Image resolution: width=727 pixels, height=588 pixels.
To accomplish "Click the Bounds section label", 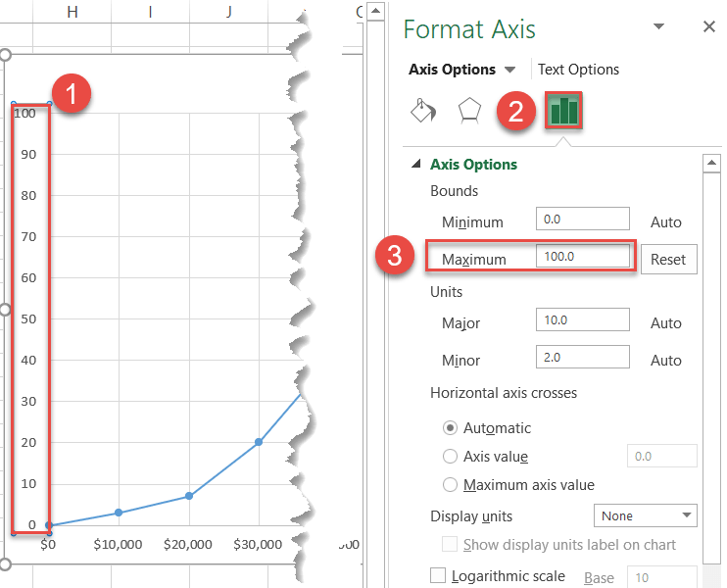I will pos(454,191).
